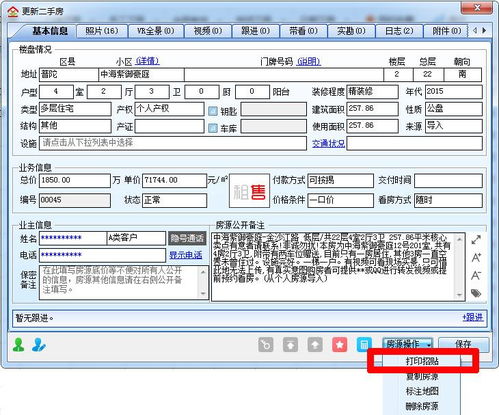499x415 pixels.
Task: Click the 总价 input showing 1850.00
Action: [x=75, y=181]
